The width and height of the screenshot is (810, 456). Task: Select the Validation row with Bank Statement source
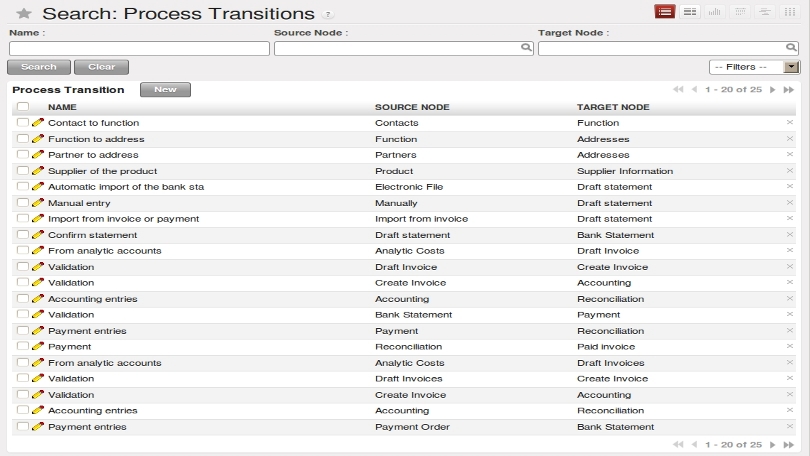point(23,314)
